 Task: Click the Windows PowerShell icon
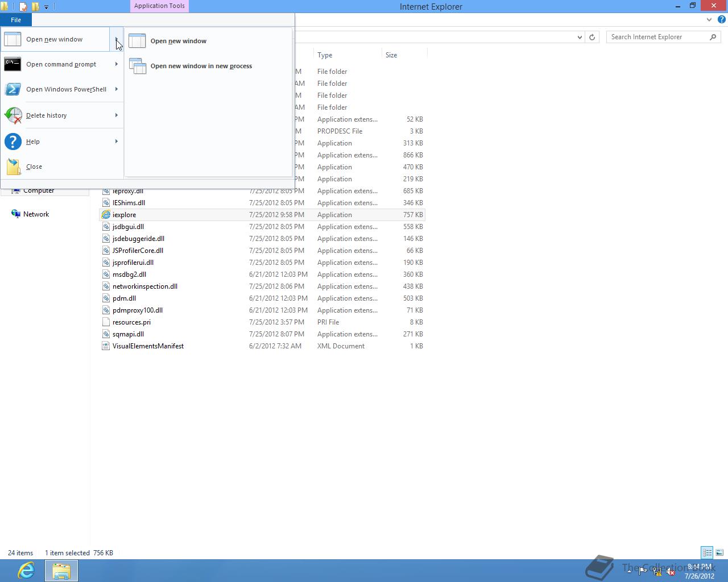pos(13,89)
